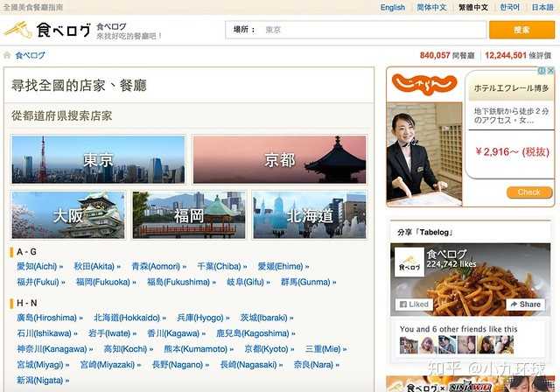Click the Facebook Liked button

[414, 304]
